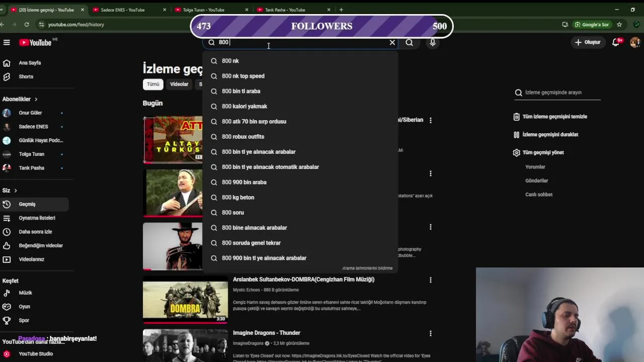The image size is (644, 362).
Task: Open Gönderiler history link
Action: (x=537, y=180)
